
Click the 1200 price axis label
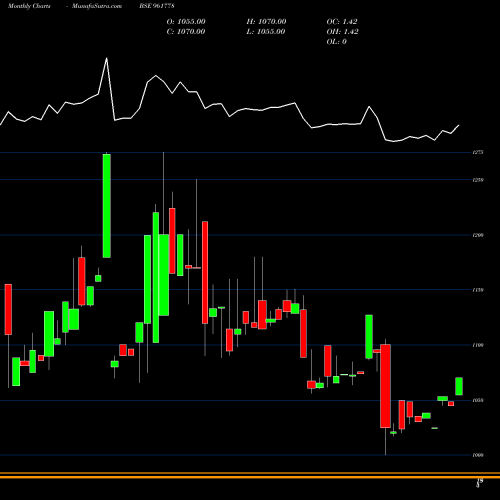pos(478,235)
